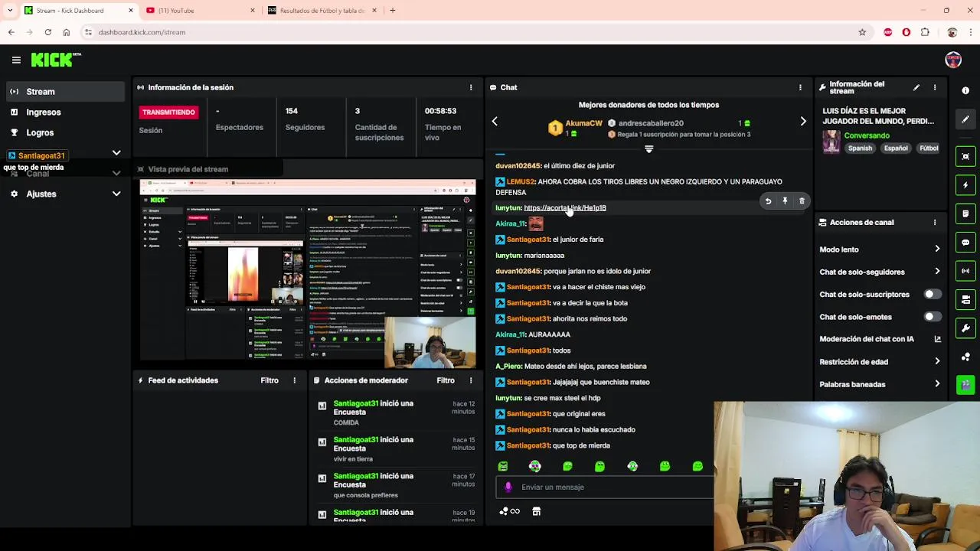Click the browser address bar URL
Screen dimensions: 980x551
(142, 32)
